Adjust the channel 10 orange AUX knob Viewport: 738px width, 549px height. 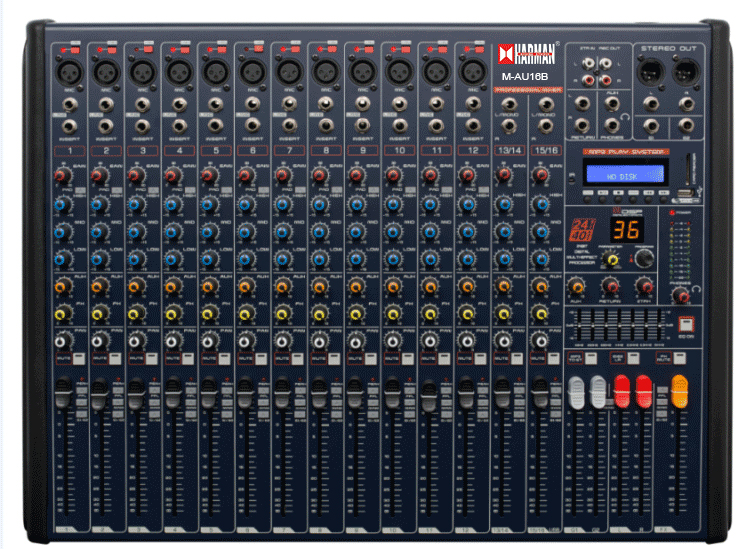393,286
